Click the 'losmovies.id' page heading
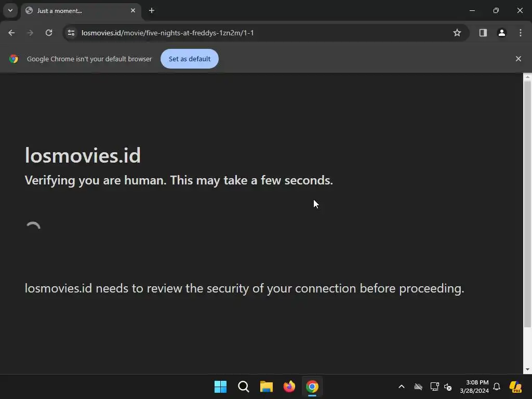The width and height of the screenshot is (532, 399). (83, 155)
